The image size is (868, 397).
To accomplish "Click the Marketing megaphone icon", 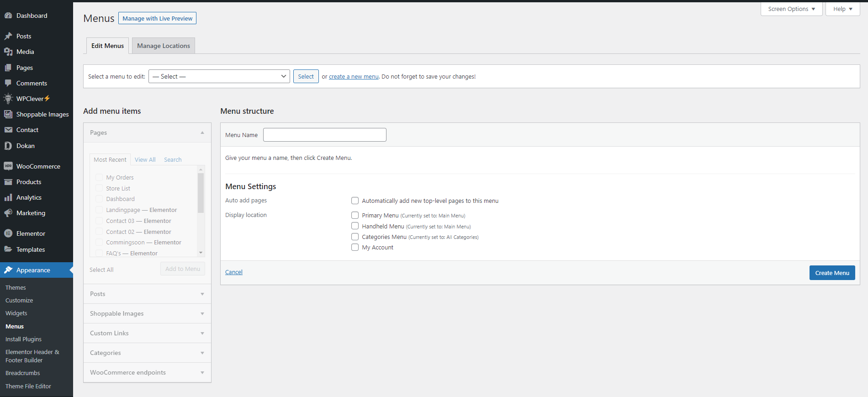I will (8, 213).
